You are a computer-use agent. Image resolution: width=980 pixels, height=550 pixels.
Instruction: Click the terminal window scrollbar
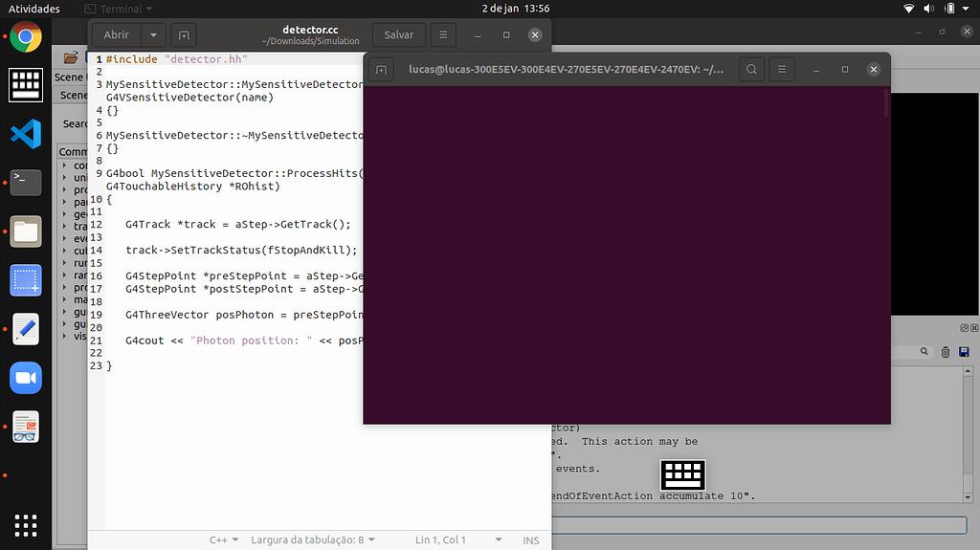886,103
